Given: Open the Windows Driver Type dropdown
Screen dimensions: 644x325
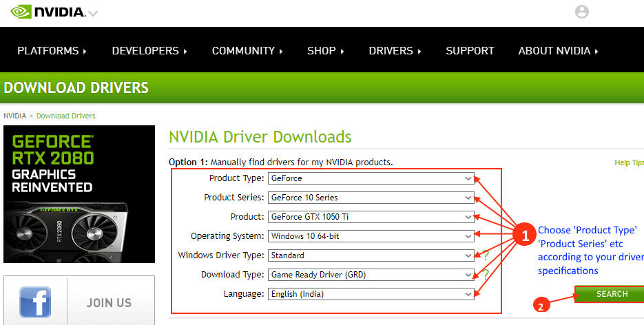Looking at the screenshot, I should point(371,255).
